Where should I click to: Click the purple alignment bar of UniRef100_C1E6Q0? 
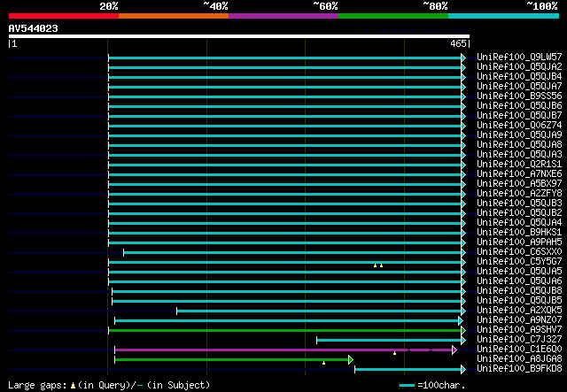[x=283, y=350]
